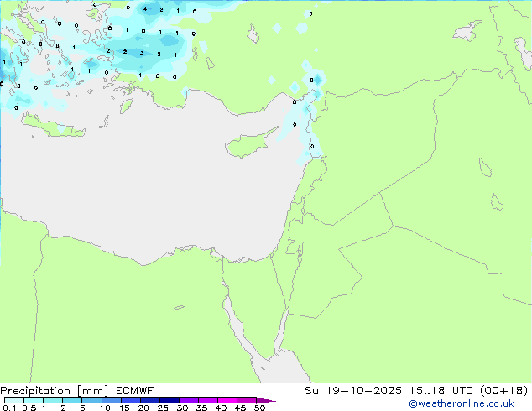Click the '(00+18)' forecast run text
This screenshot has height=411, width=532.
504,391
